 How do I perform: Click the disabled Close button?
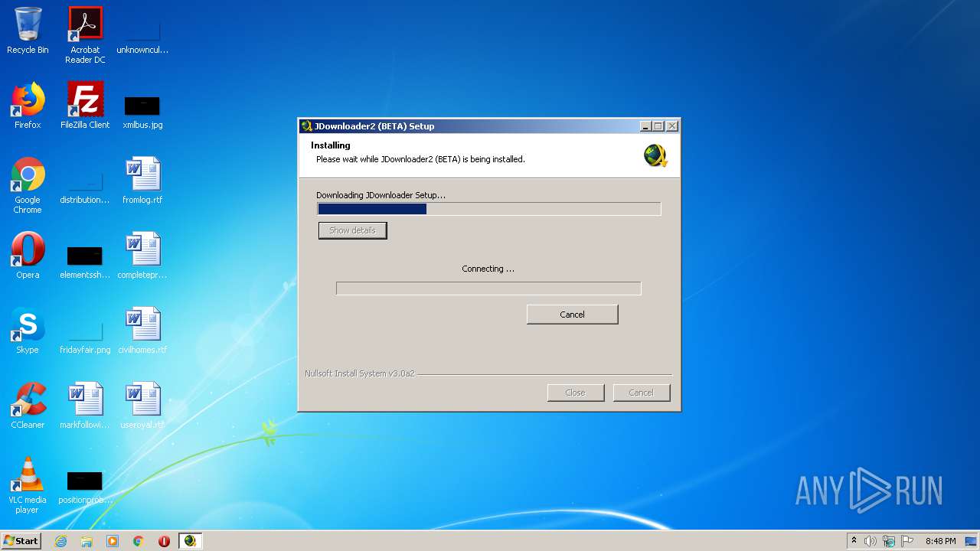575,393
